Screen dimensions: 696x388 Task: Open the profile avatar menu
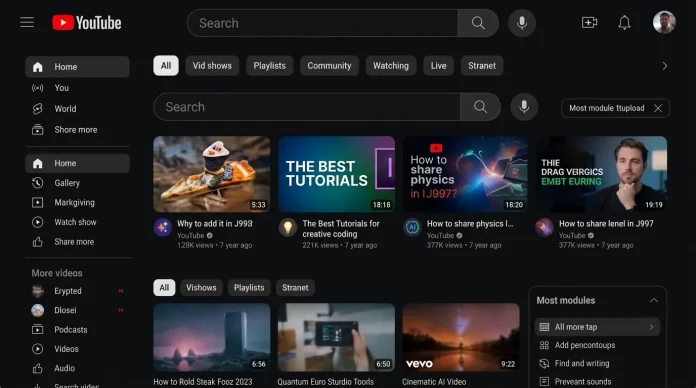pyautogui.click(x=664, y=22)
